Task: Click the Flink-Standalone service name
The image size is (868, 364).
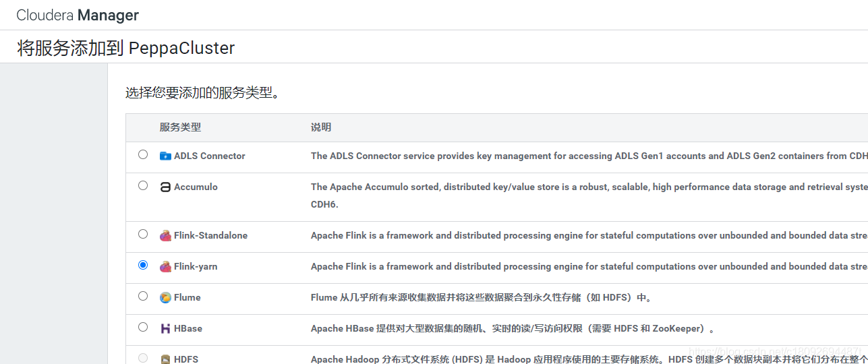Action: 210,235
